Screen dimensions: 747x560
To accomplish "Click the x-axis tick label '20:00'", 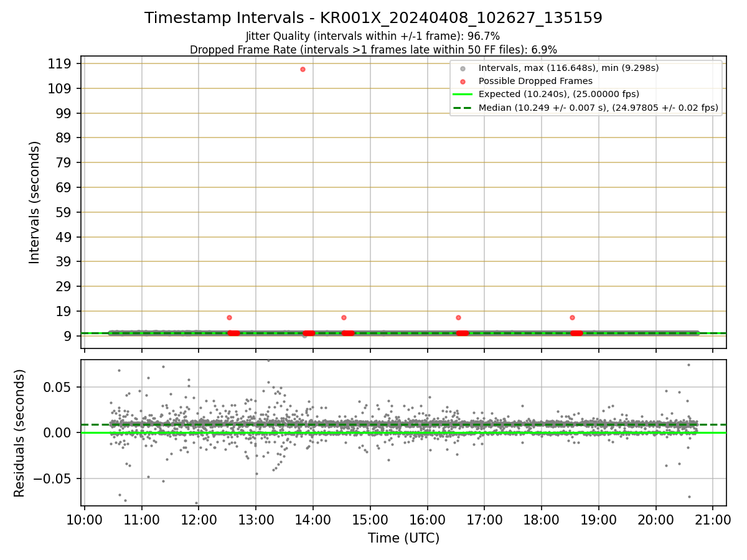I will tap(655, 520).
